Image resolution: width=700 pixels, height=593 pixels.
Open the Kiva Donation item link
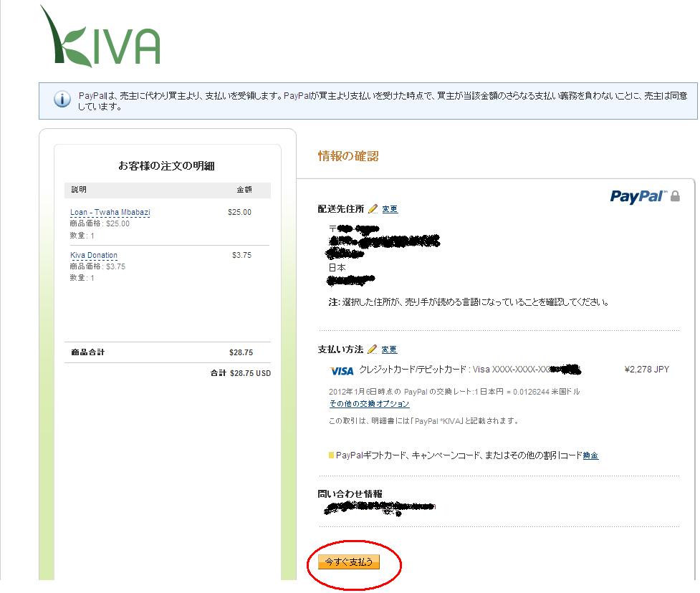94,255
